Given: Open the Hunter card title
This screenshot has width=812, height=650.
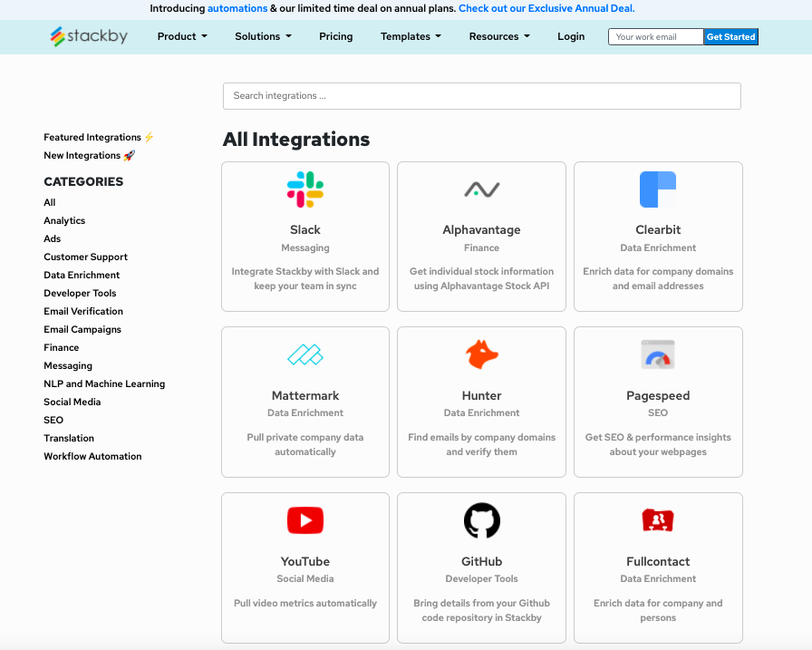Looking at the screenshot, I should [x=481, y=395].
